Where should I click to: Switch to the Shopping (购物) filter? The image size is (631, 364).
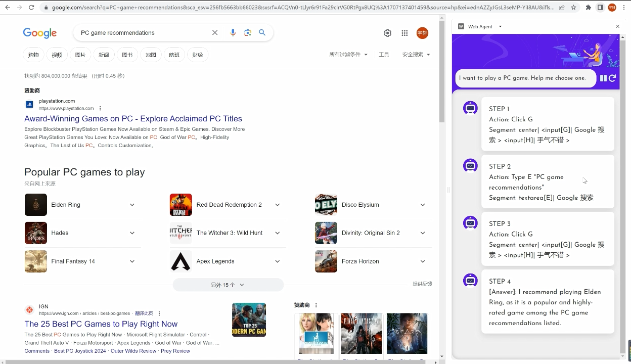coord(33,55)
